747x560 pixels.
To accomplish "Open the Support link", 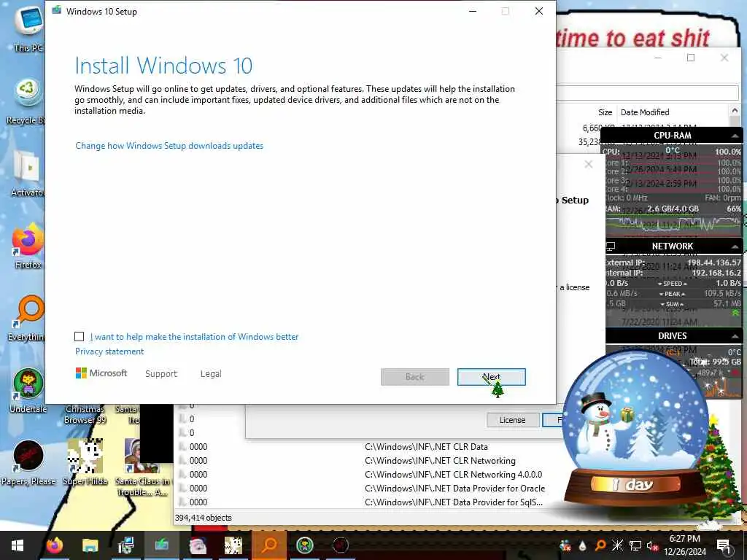I will (161, 374).
